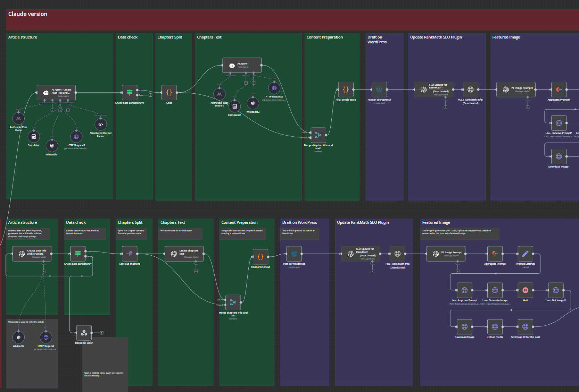Open the Respond: Error webhook node
The height and width of the screenshot is (392, 579).
tap(84, 333)
